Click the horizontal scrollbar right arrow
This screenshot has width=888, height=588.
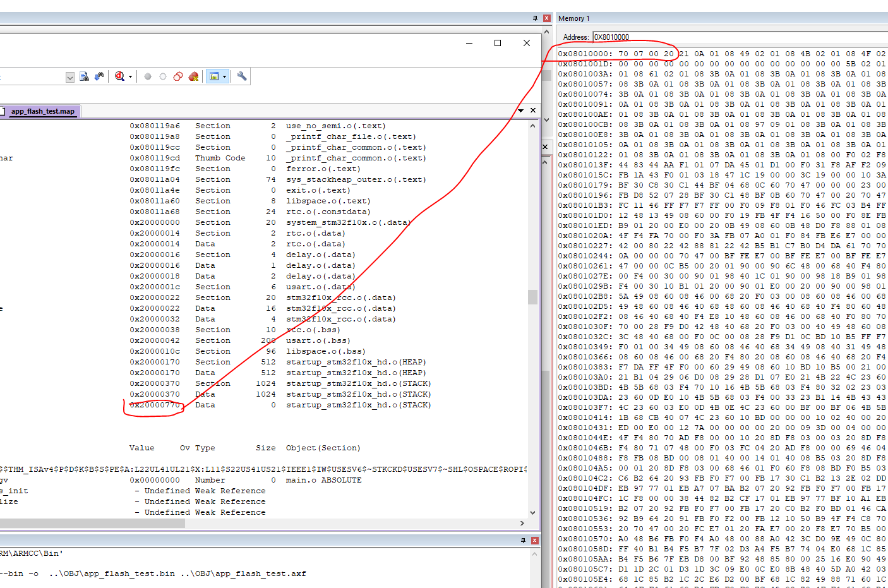(522, 524)
